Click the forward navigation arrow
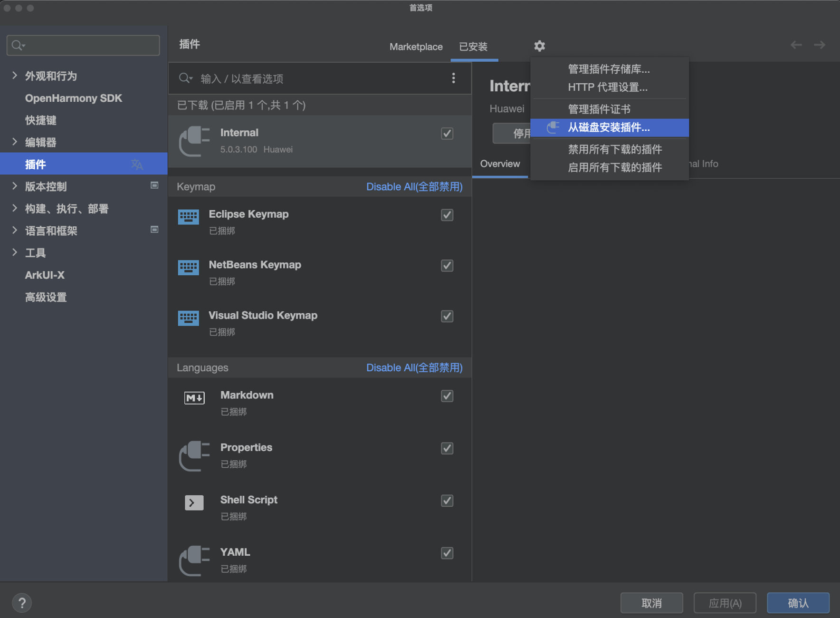This screenshot has height=618, width=840. coord(820,45)
